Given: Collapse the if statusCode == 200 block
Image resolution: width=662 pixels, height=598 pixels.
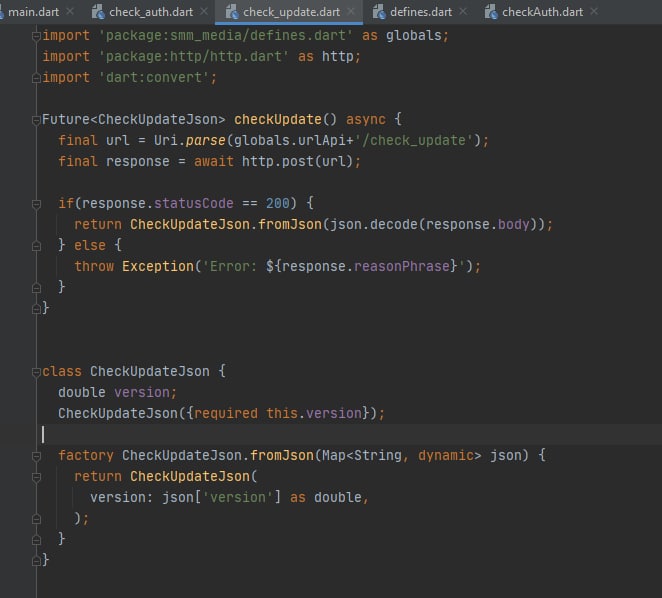Looking at the screenshot, I should [36, 204].
